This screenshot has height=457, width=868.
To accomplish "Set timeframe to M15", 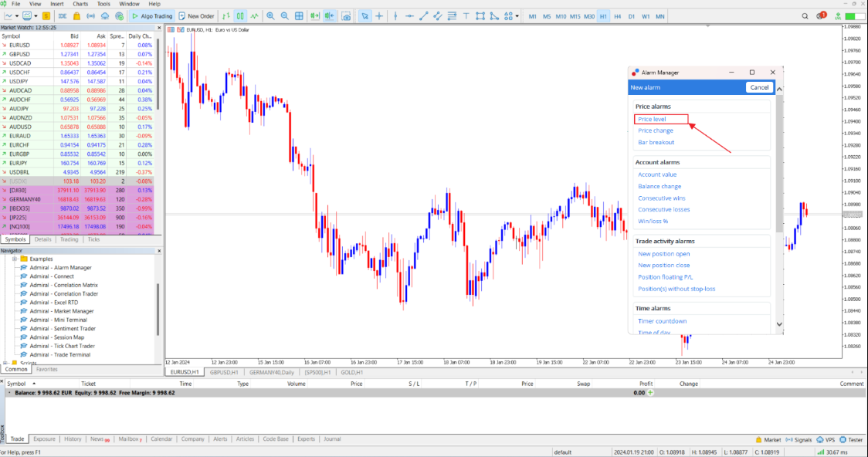I will point(575,17).
